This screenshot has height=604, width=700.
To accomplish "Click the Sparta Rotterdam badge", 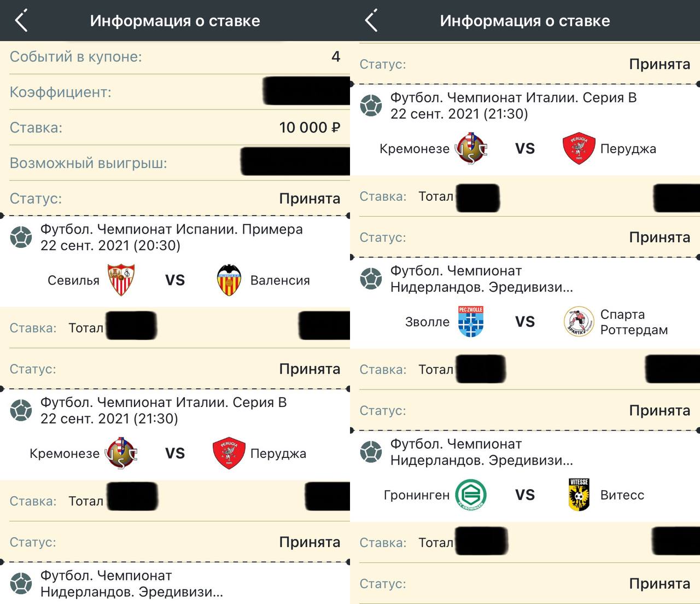I will [579, 322].
